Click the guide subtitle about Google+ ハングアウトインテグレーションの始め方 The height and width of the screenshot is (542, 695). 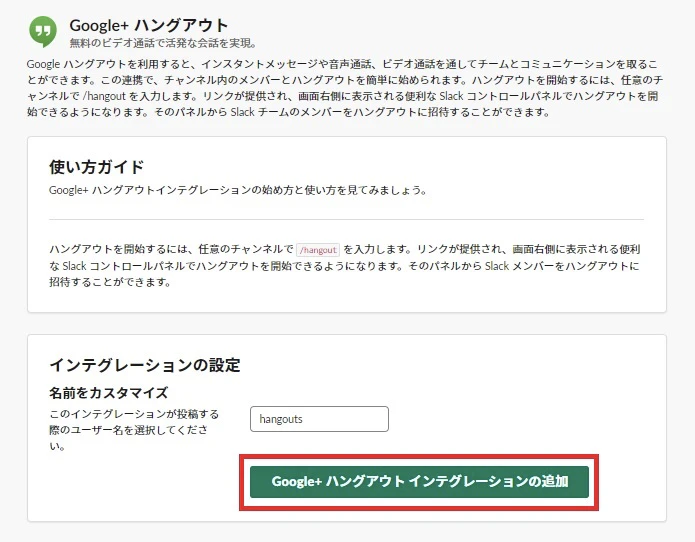coord(238,190)
